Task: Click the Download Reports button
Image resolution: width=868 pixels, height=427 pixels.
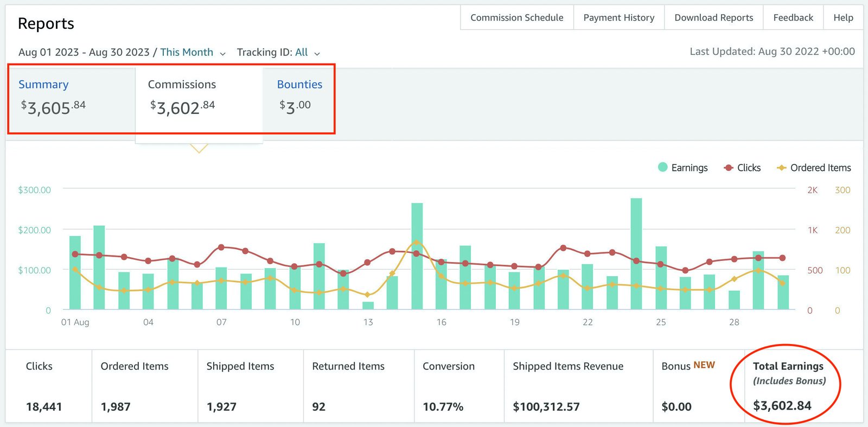Action: click(714, 17)
